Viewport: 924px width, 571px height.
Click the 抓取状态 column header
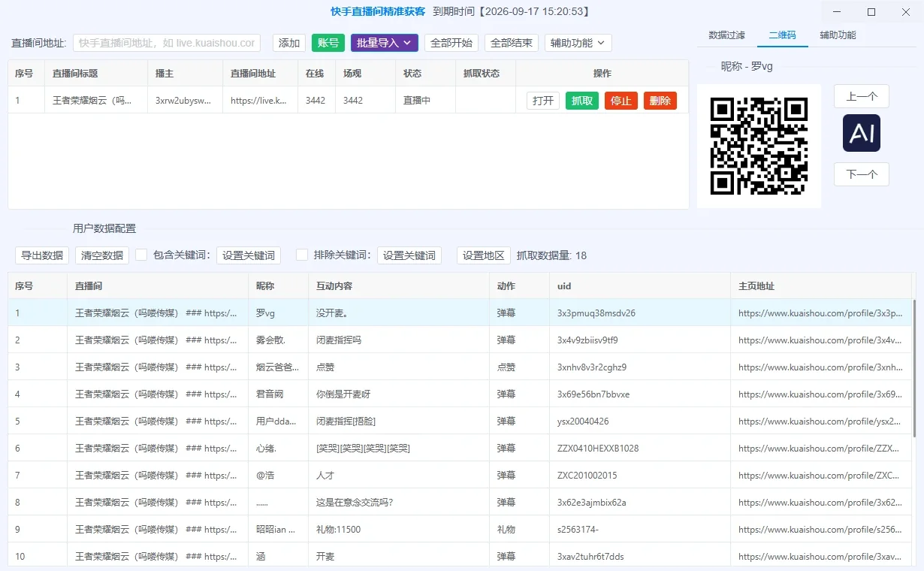(x=485, y=74)
